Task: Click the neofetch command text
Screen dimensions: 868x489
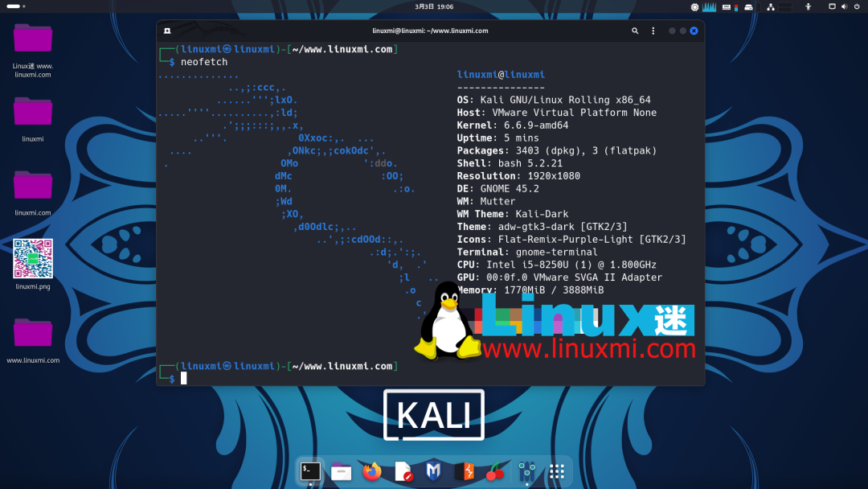Action: pyautogui.click(x=203, y=62)
